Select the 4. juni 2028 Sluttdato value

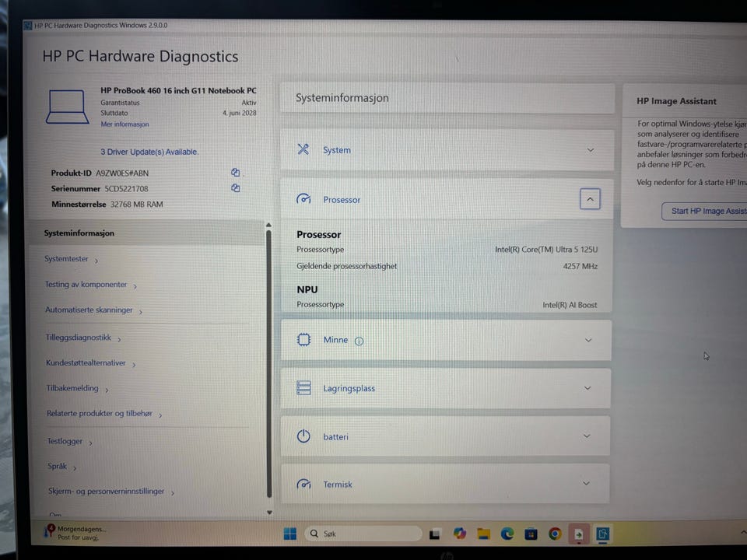(x=239, y=114)
